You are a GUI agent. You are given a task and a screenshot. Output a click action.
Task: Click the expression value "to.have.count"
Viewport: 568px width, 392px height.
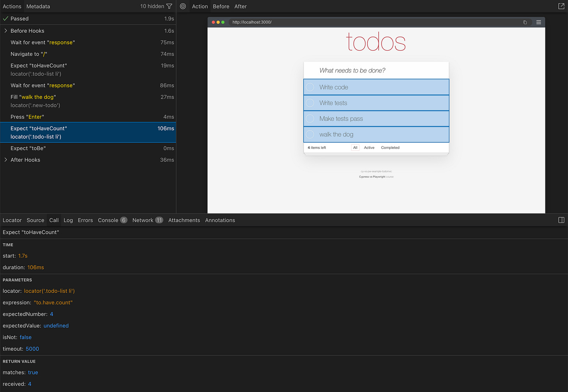click(53, 302)
